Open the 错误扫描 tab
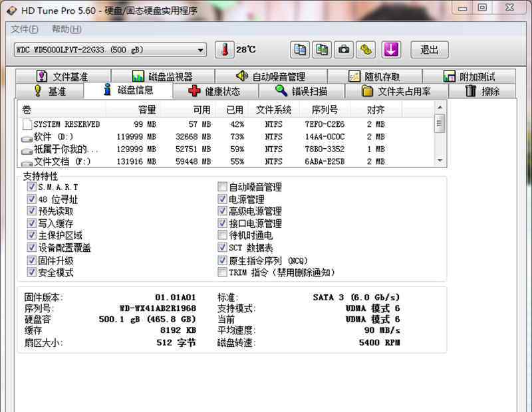The height and width of the screenshot is (412, 532). pyautogui.click(x=302, y=91)
